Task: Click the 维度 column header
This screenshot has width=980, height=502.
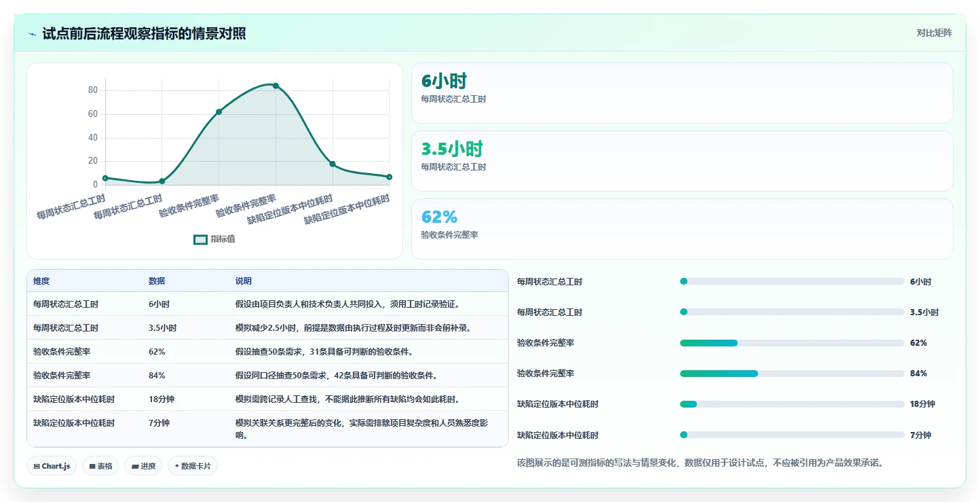Action: coord(41,281)
